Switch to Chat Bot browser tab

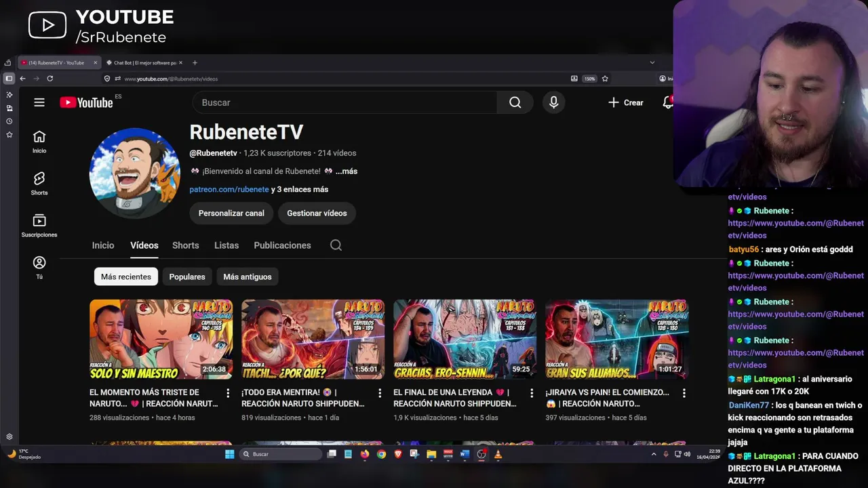(144, 62)
